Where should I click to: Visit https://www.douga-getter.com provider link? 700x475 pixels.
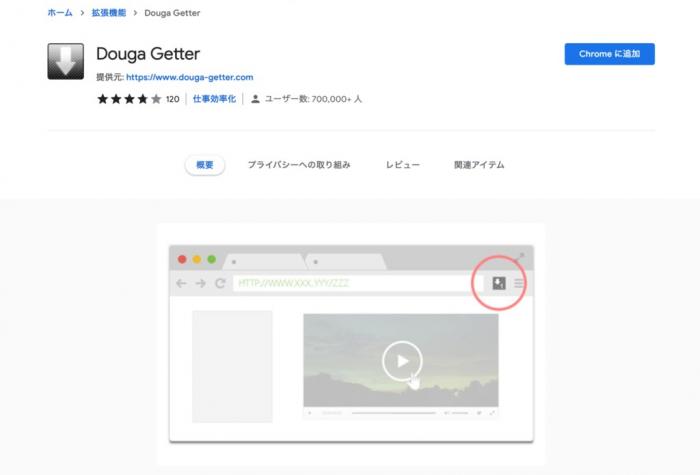click(189, 77)
